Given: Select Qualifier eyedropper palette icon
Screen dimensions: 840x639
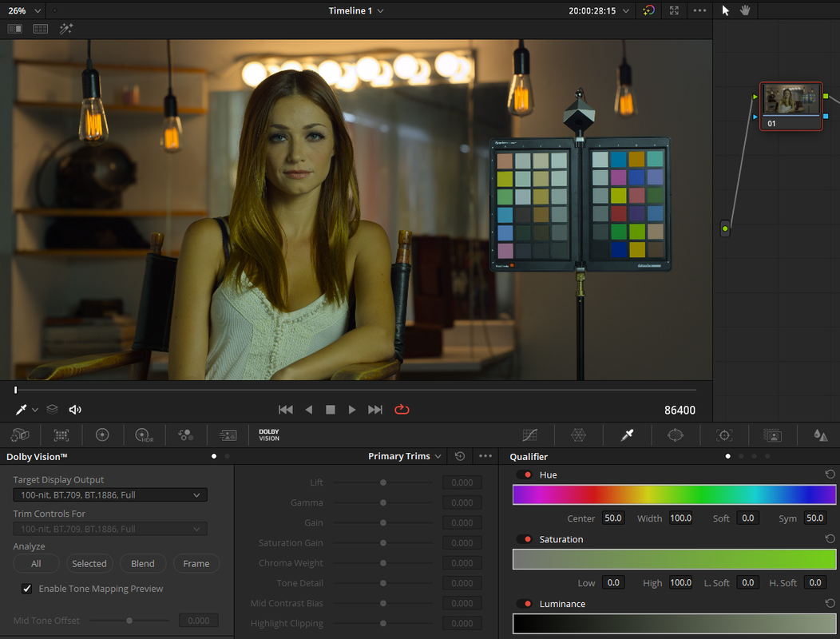Looking at the screenshot, I should [627, 435].
